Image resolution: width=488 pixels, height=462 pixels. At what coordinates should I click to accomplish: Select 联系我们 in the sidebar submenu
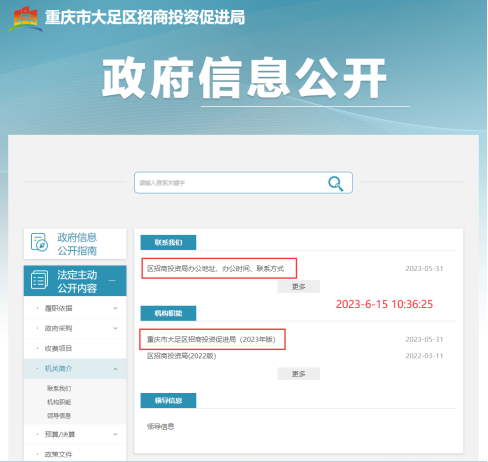[x=59, y=388]
